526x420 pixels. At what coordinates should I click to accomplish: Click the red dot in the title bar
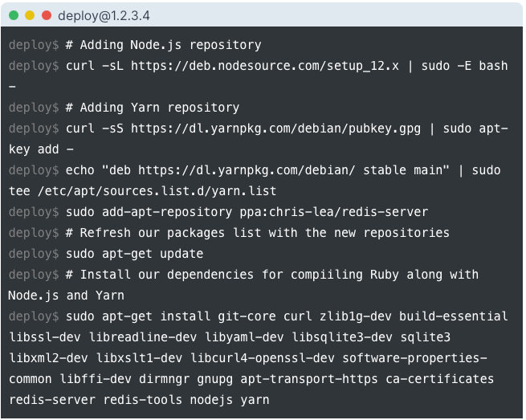click(x=46, y=15)
